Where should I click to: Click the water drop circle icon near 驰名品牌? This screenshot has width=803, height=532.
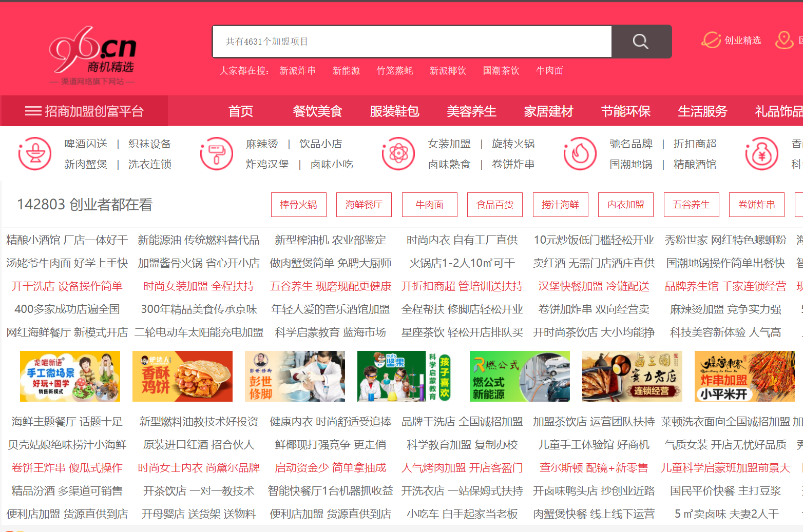point(580,153)
